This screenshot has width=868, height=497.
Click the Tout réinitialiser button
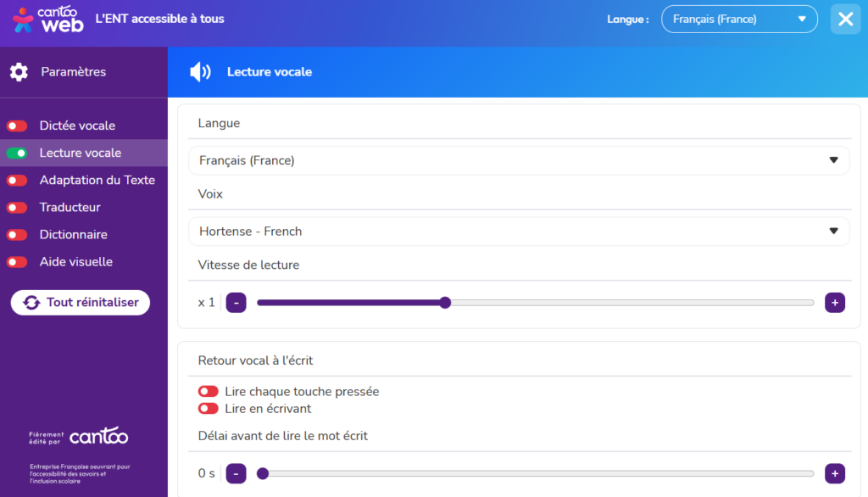pos(81,303)
